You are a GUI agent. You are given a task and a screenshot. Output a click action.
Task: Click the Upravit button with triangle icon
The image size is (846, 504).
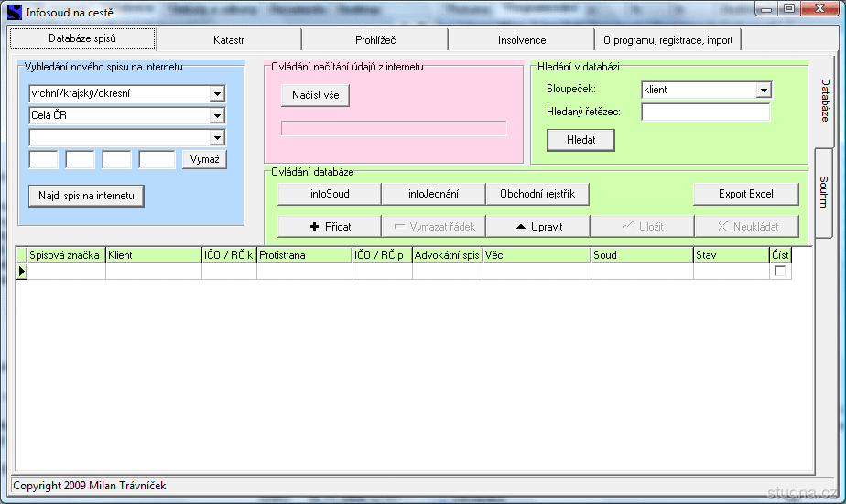pos(537,227)
